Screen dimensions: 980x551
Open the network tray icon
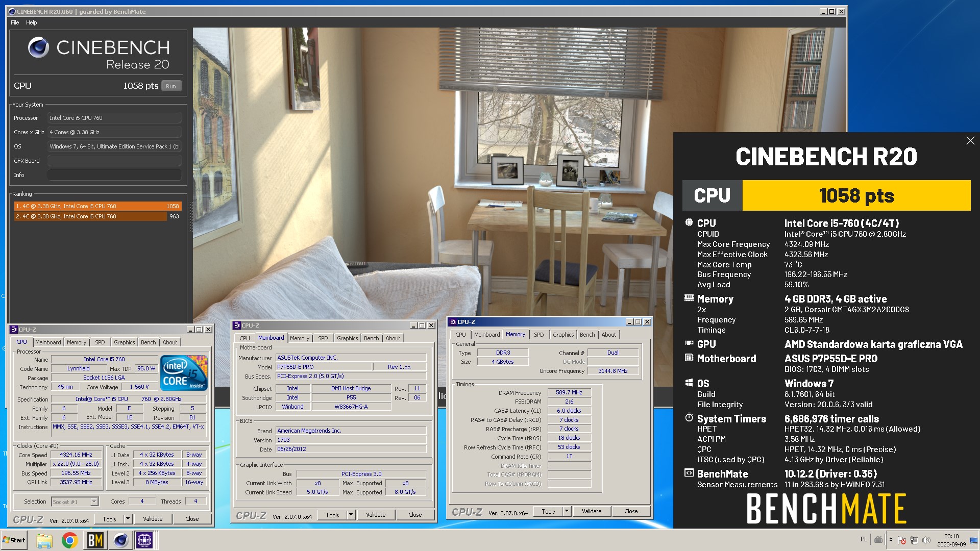914,540
